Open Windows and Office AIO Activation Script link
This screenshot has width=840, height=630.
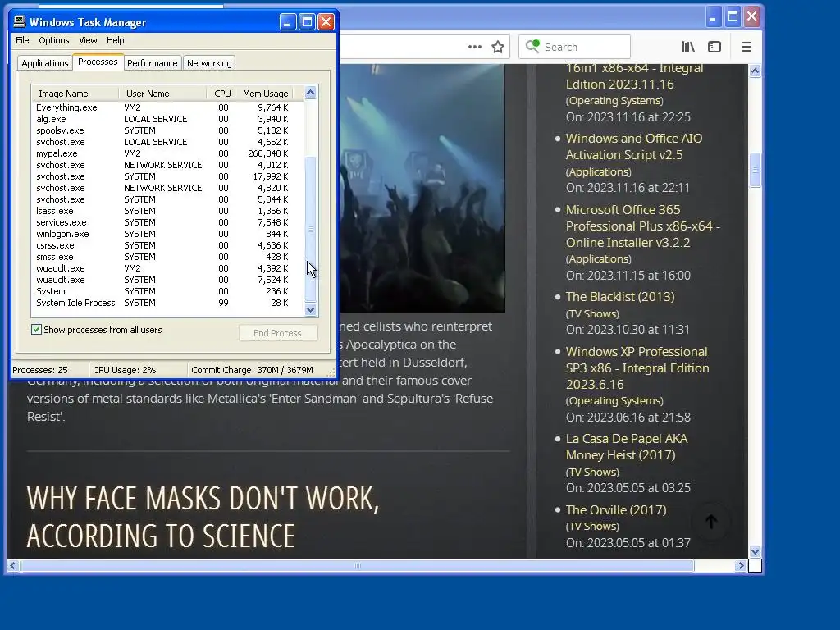pyautogui.click(x=634, y=146)
